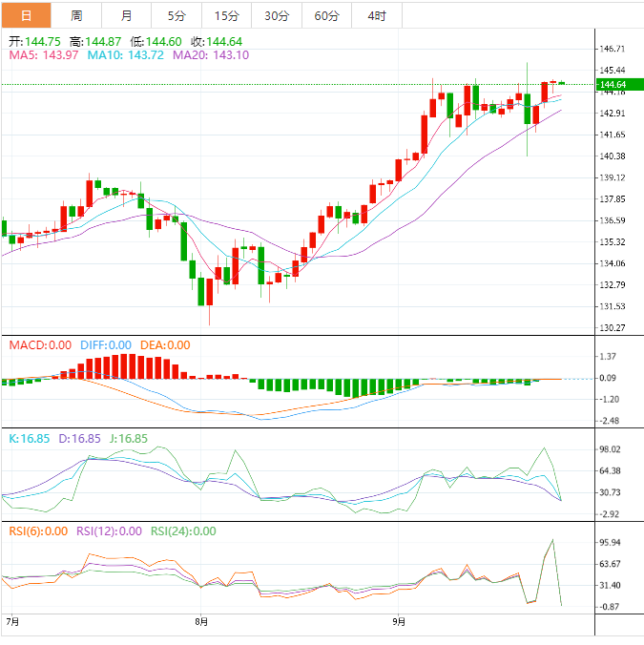Switch to the 月 monthly tab
Image resolution: width=644 pixels, height=645 pixels.
point(127,15)
